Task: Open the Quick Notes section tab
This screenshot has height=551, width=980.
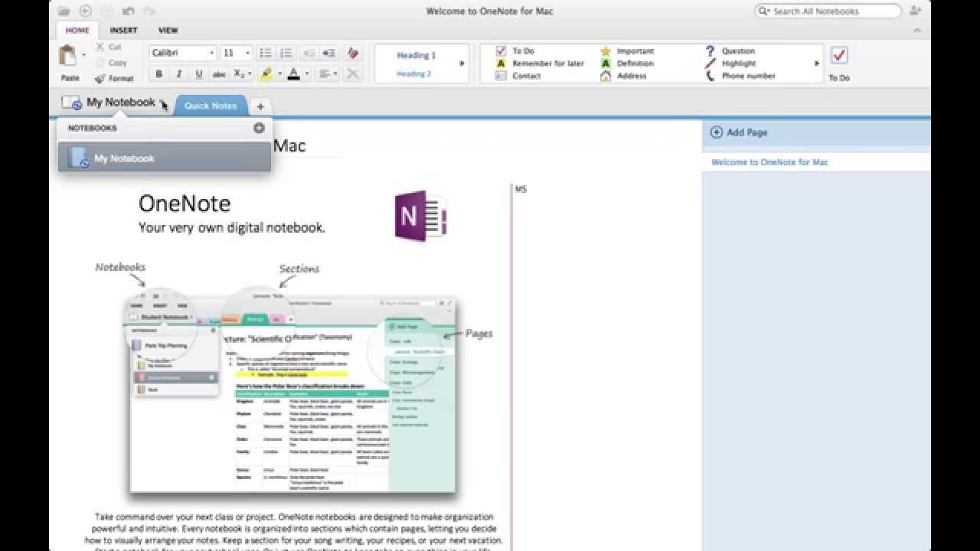Action: [211, 106]
